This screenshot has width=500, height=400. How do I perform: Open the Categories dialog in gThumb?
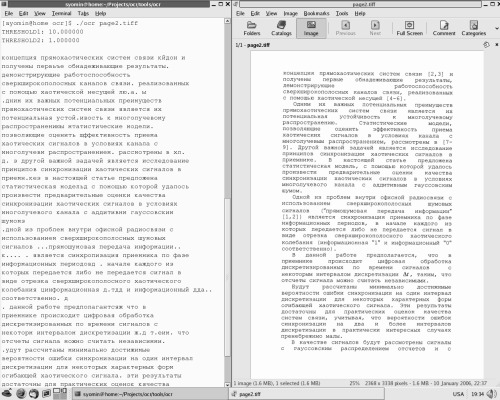click(x=474, y=28)
